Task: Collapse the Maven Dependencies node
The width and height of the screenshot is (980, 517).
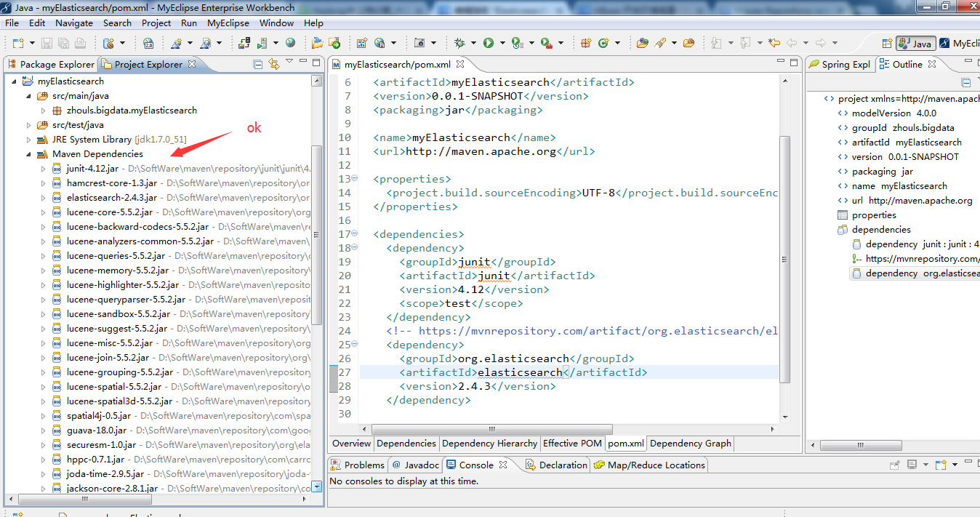Action: coord(29,154)
